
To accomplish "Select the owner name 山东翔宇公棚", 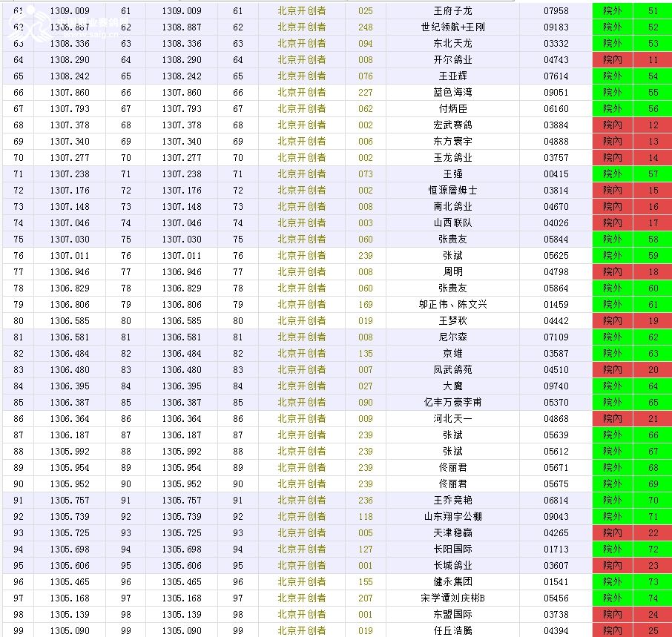I will click(x=452, y=517).
